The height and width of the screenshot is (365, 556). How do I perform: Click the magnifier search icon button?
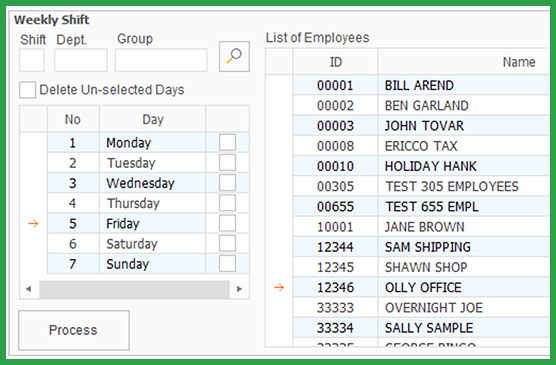(x=234, y=56)
